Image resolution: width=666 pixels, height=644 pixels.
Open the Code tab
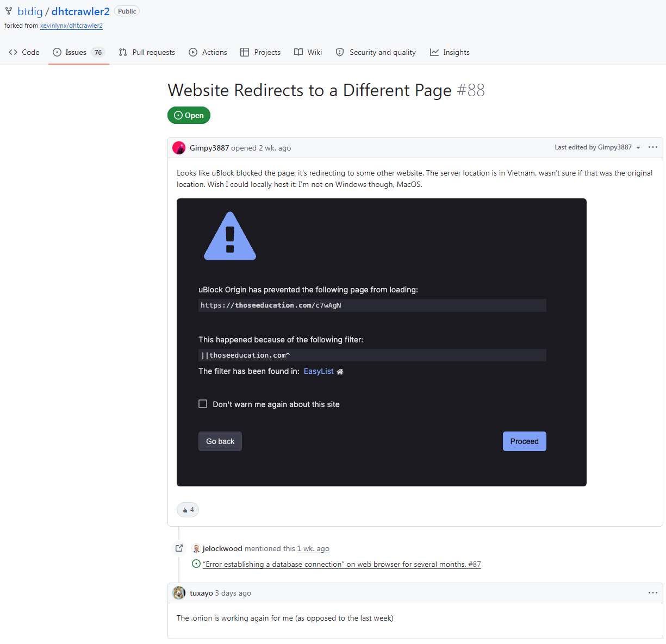(x=24, y=52)
